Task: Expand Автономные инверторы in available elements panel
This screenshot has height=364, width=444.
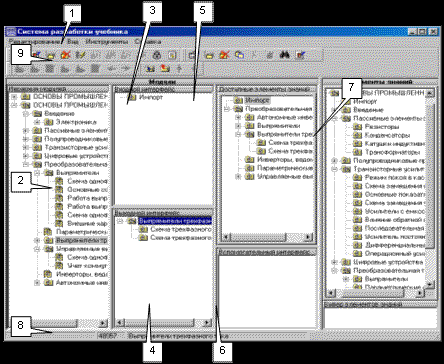Action: point(238,117)
